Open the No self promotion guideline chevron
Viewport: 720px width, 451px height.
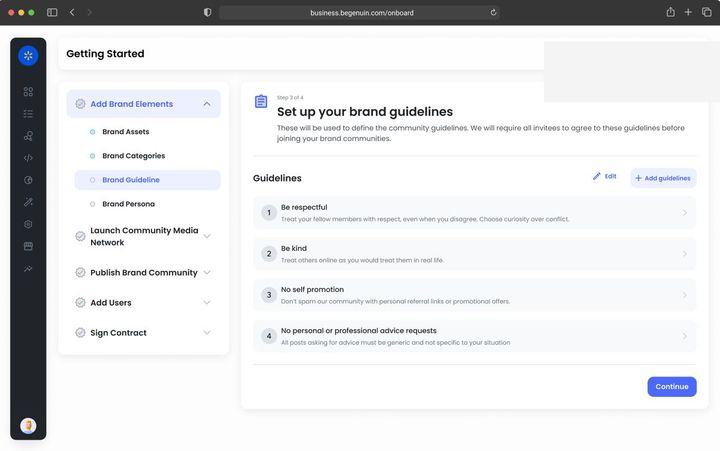point(685,295)
